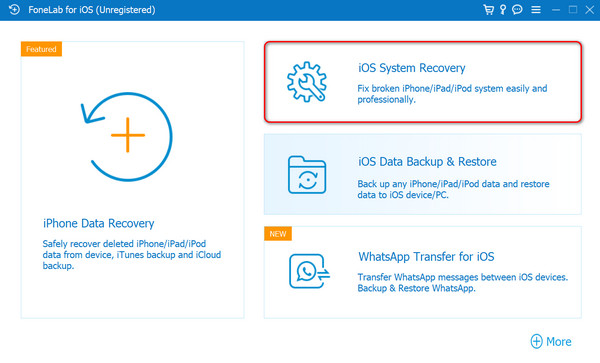Click the iOS Data Backup folder icon
This screenshot has width=600, height=363.
[307, 175]
